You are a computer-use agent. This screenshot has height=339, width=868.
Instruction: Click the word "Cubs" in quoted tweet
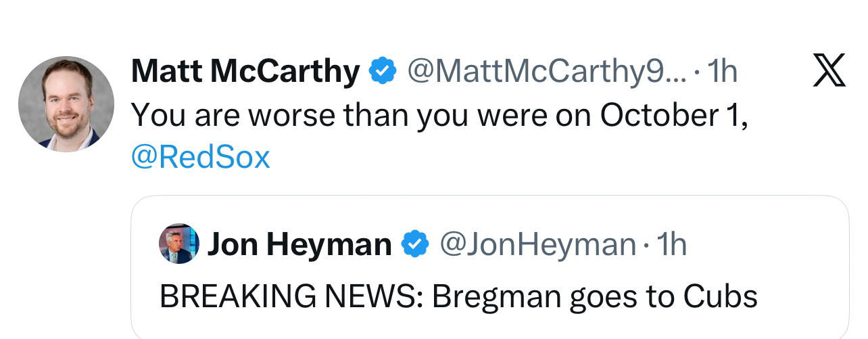(x=720, y=296)
